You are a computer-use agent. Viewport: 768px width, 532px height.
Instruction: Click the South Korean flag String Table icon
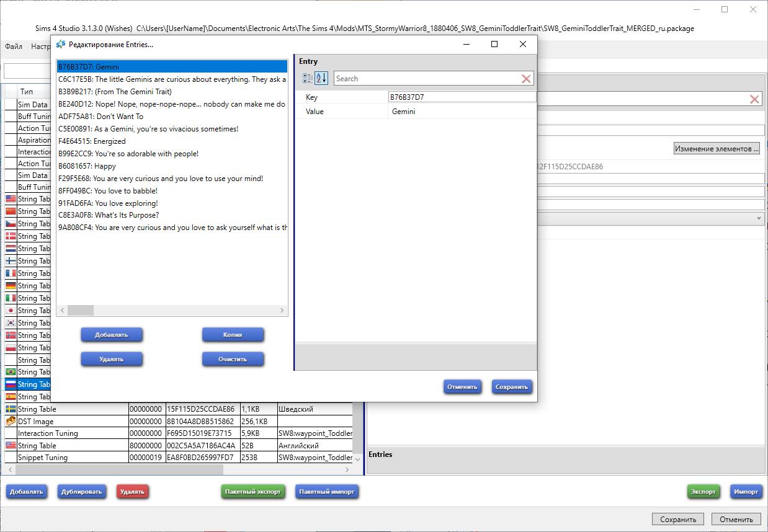click(x=11, y=322)
